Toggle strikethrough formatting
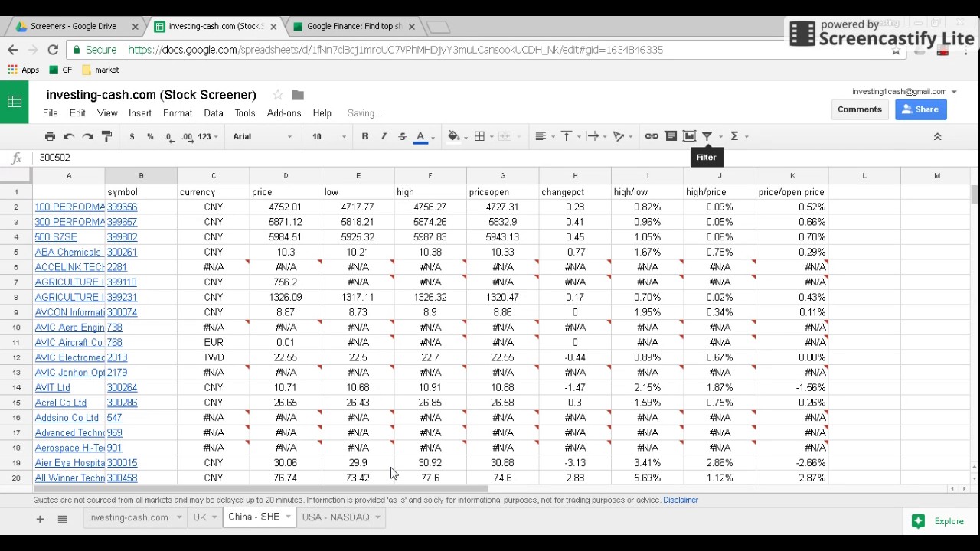This screenshot has width=980, height=551. pyautogui.click(x=402, y=136)
